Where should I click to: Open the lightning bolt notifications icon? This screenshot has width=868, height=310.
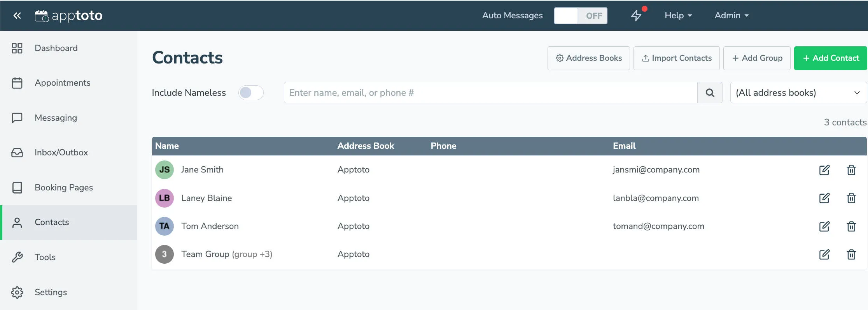click(636, 16)
